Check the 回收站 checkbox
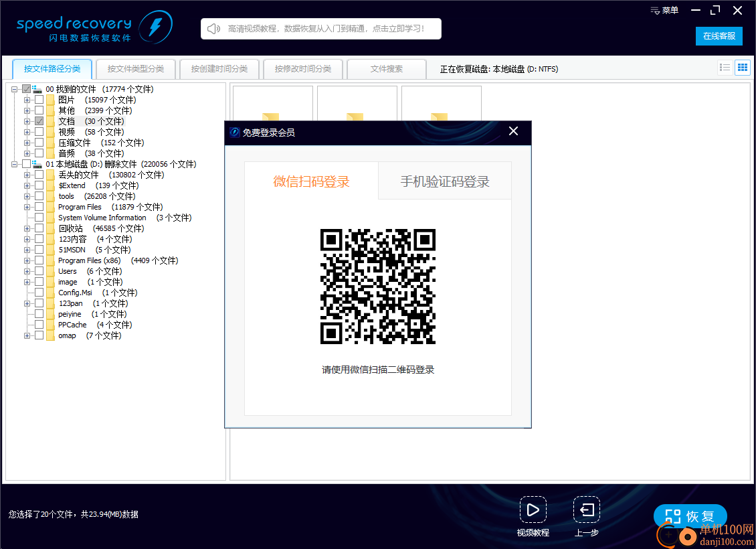The height and width of the screenshot is (549, 756). (x=39, y=228)
